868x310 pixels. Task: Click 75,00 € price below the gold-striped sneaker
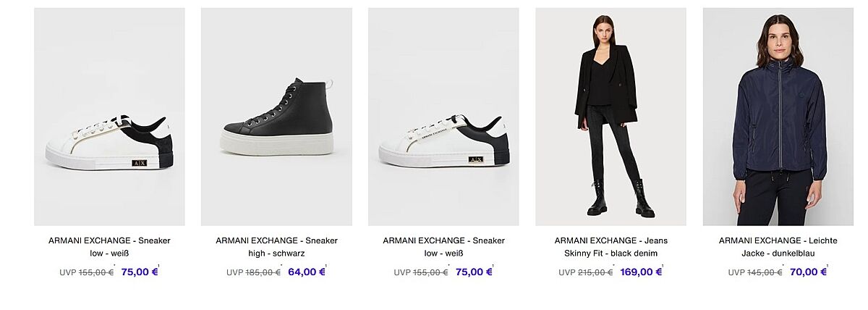point(140,272)
